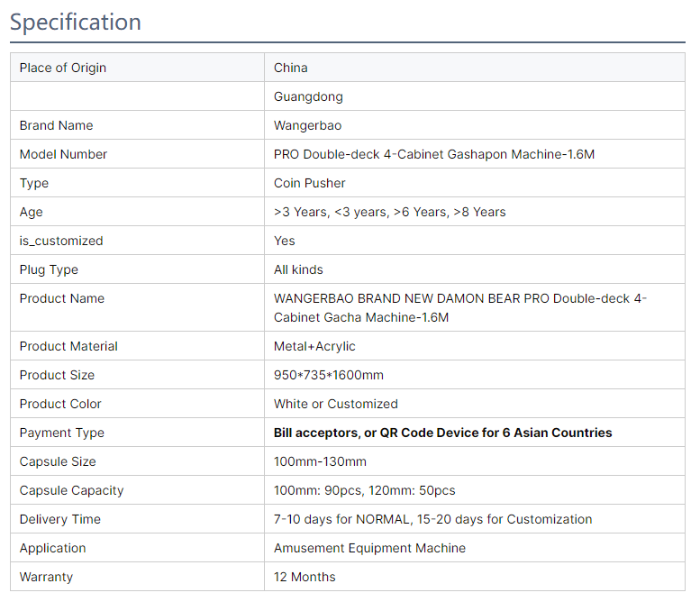
Task: Click the Wangerbao brand value
Action: coord(307,125)
